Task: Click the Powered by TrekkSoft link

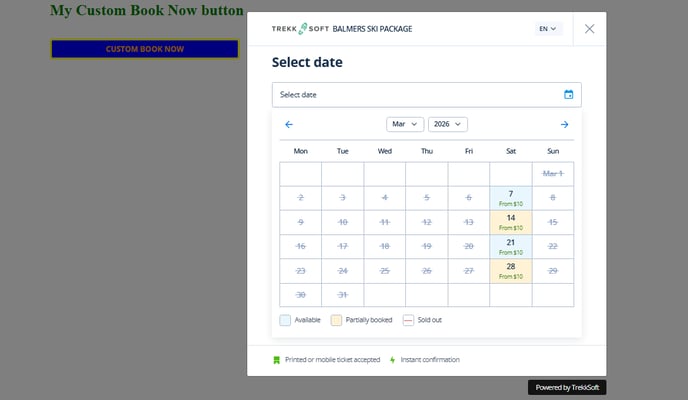Action: [567, 387]
